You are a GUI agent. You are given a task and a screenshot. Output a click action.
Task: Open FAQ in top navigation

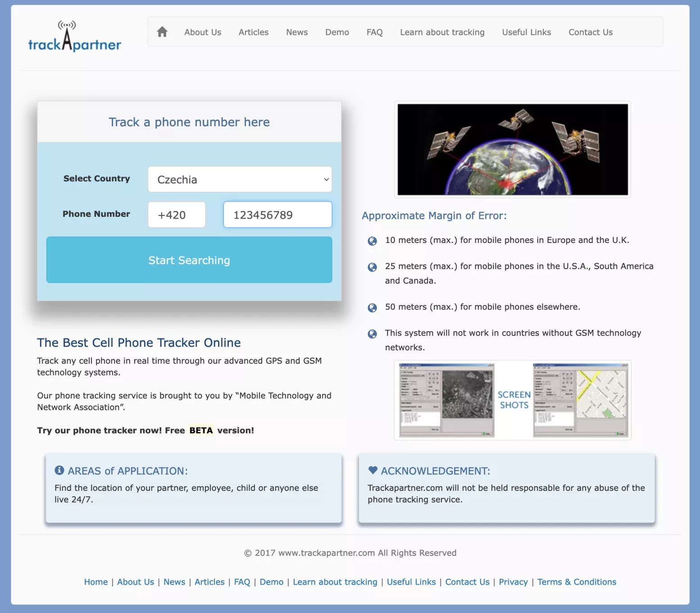coord(374,32)
